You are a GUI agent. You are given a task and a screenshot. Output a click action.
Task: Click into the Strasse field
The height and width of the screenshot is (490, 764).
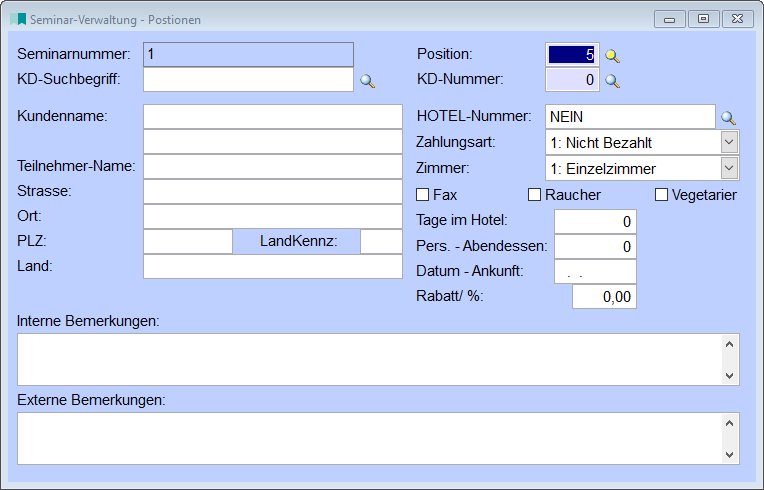[272, 191]
